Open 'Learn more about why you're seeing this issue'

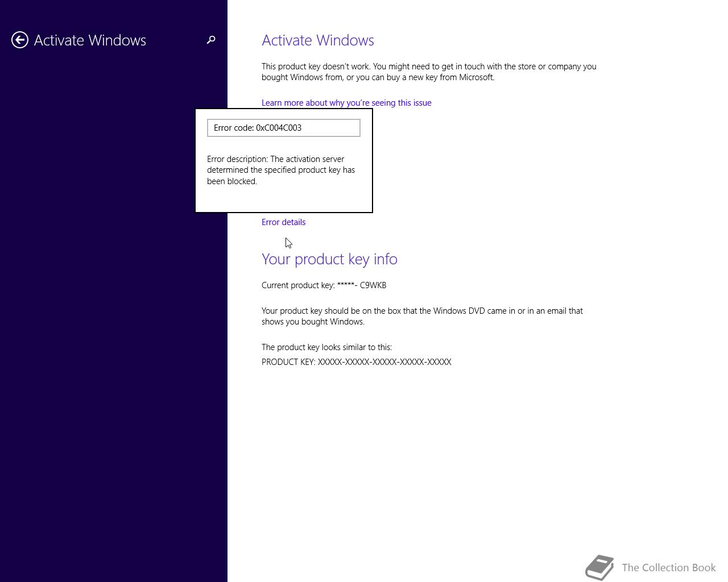(x=346, y=103)
